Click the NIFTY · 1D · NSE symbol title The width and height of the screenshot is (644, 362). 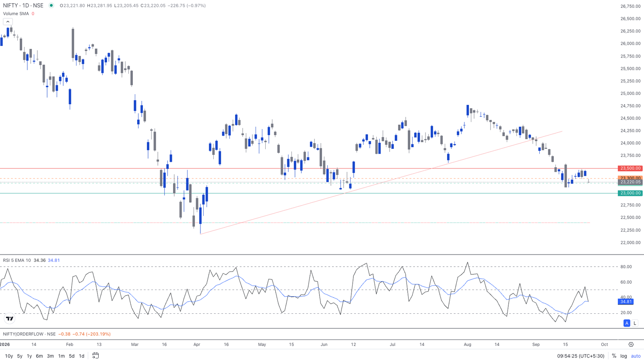click(x=23, y=6)
